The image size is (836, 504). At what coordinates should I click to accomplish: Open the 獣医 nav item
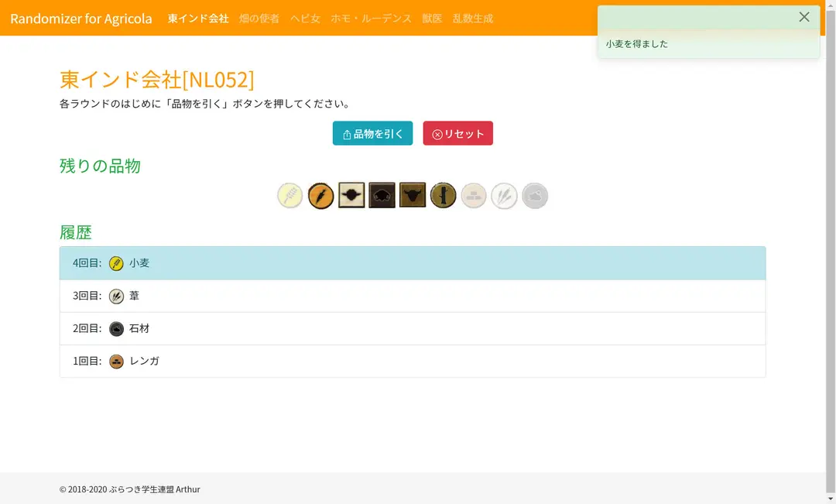tap(432, 18)
